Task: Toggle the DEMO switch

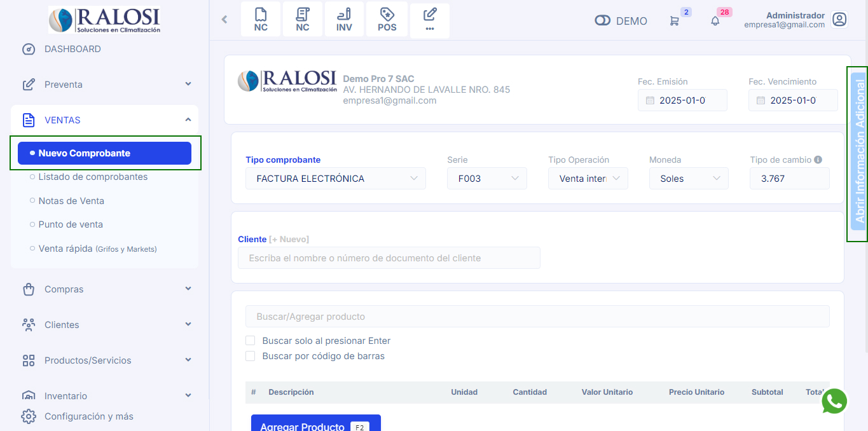Action: [x=602, y=21]
